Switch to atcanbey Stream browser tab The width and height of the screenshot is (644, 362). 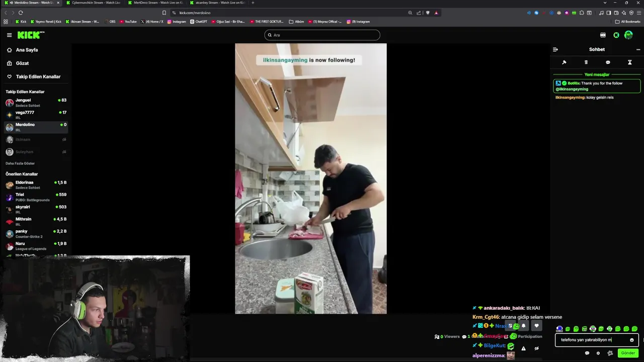[x=217, y=3]
